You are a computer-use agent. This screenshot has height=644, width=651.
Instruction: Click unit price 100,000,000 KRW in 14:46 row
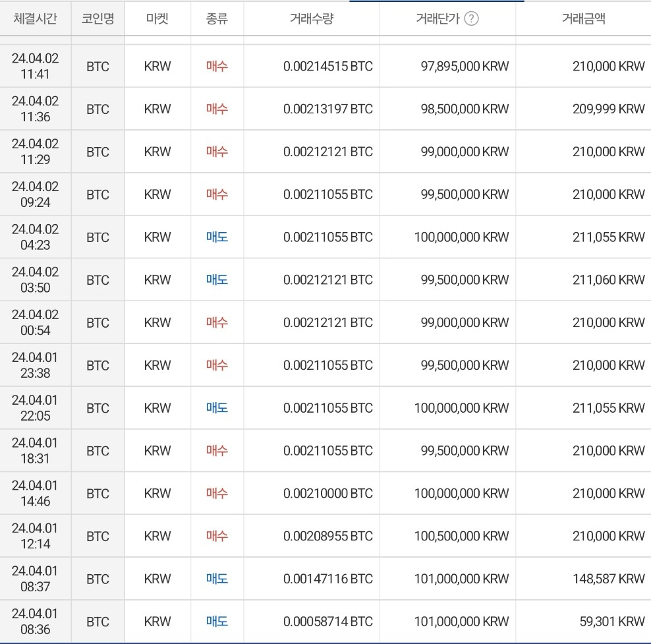pyautogui.click(x=461, y=494)
